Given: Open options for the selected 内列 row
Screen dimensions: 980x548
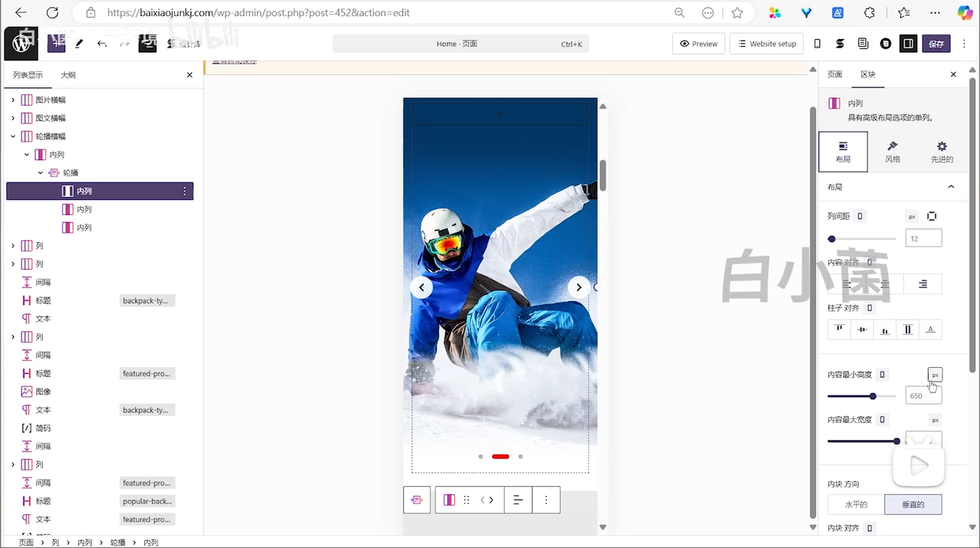Looking at the screenshot, I should click(x=185, y=191).
